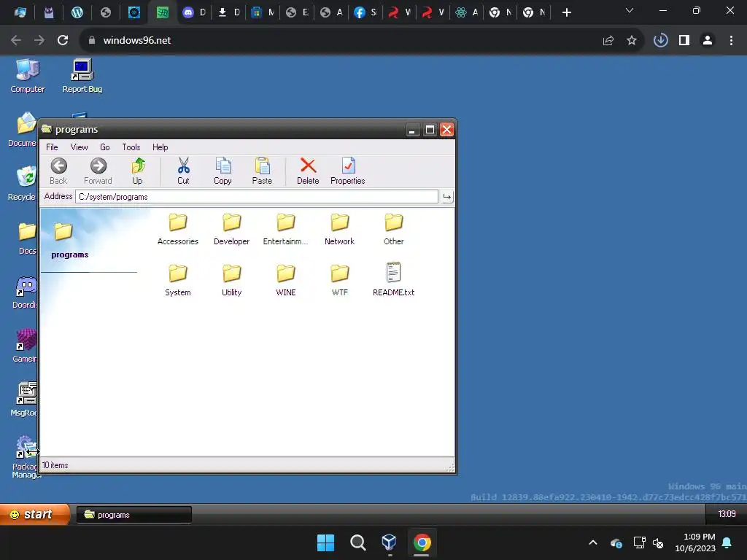Open the tab search chevron dropdown
This screenshot has width=747, height=560.
(630, 10)
